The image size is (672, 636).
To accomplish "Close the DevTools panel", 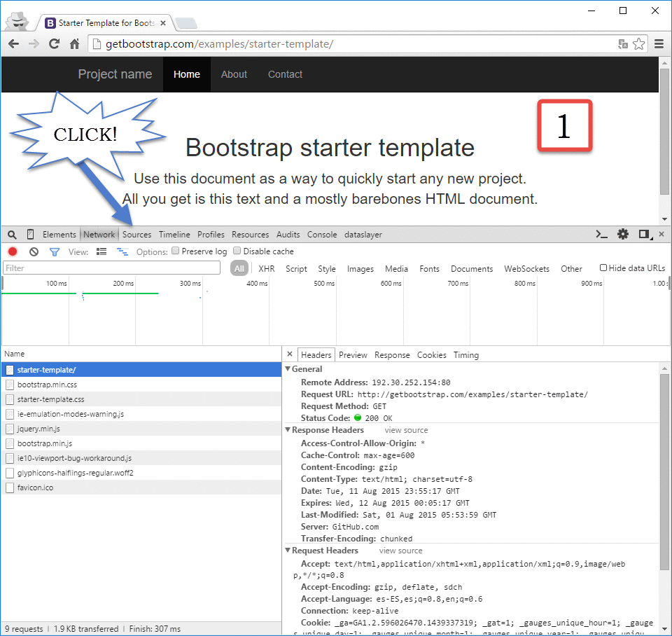I will pyautogui.click(x=661, y=234).
